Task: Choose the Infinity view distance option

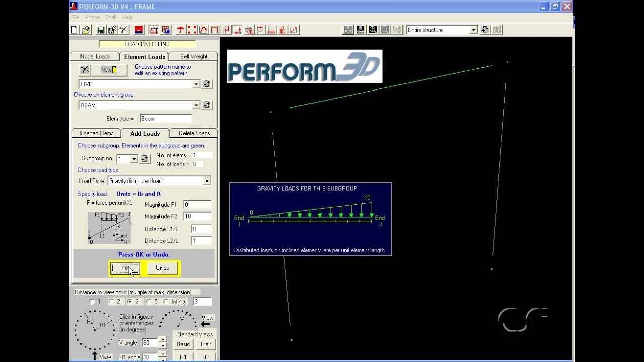Action: (166, 302)
